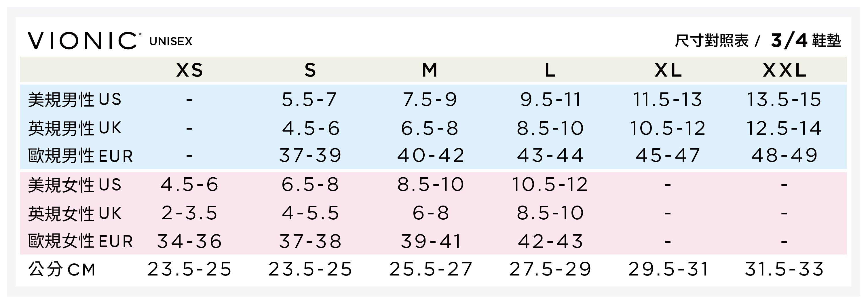Click the 美規女性 US row label
The width and height of the screenshot is (868, 304).
point(75,185)
